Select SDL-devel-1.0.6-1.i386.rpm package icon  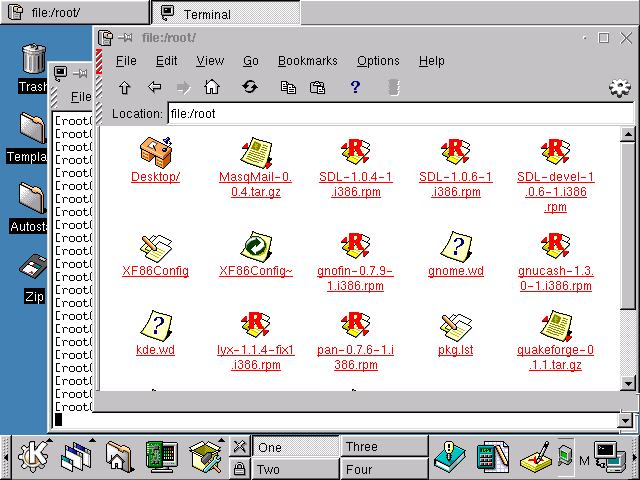556,152
